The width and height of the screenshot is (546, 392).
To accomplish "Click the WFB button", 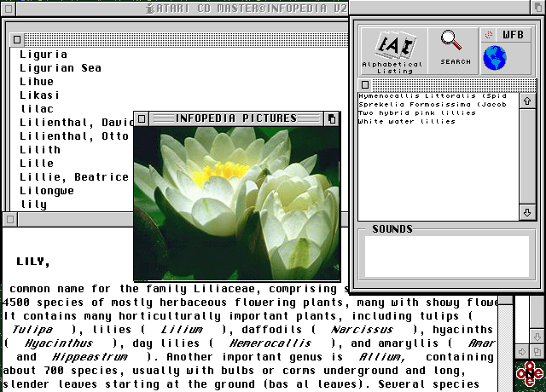I will (513, 35).
